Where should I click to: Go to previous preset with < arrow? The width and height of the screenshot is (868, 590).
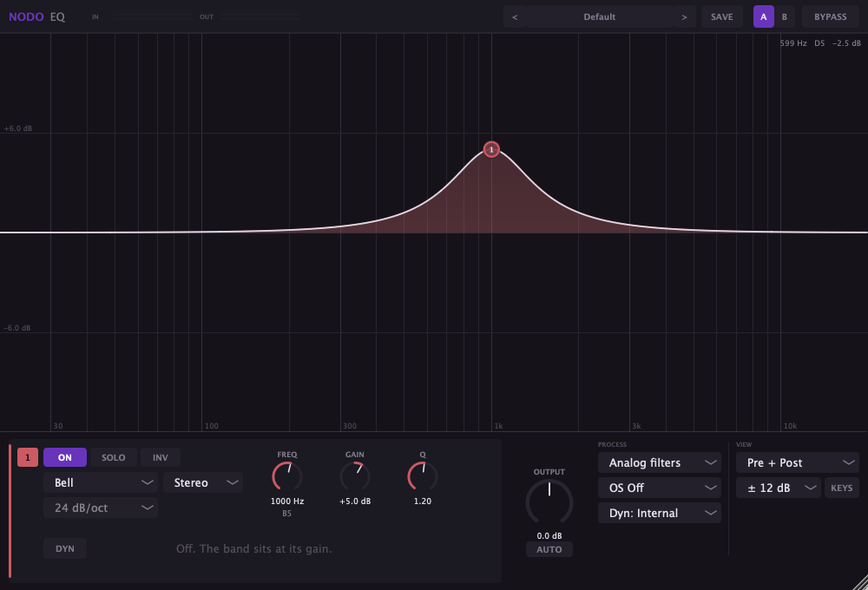point(515,16)
